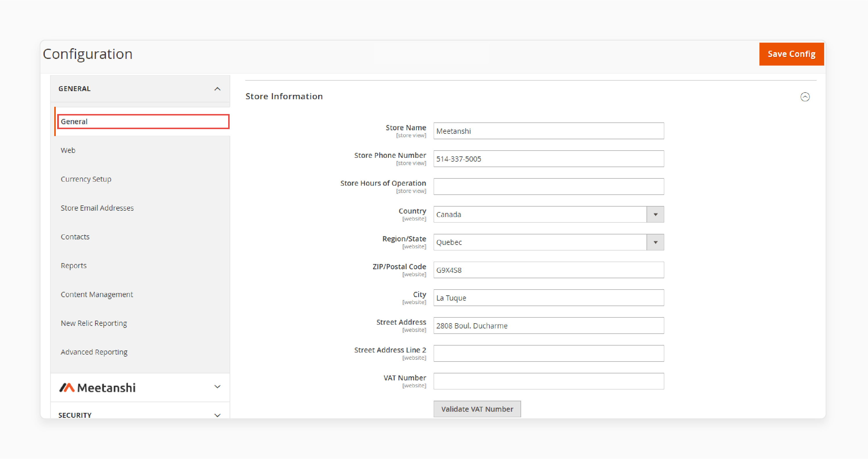Open the Region/State dropdown
Screen dimensions: 868x459
pyautogui.click(x=549, y=243)
